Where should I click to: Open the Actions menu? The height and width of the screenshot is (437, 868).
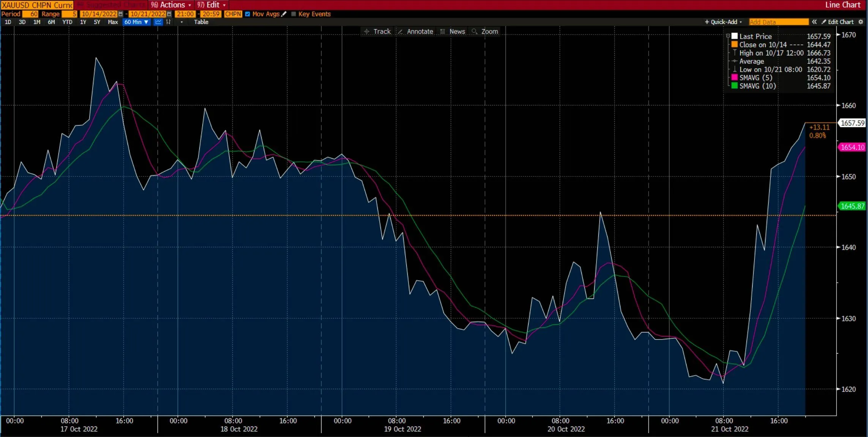170,5
